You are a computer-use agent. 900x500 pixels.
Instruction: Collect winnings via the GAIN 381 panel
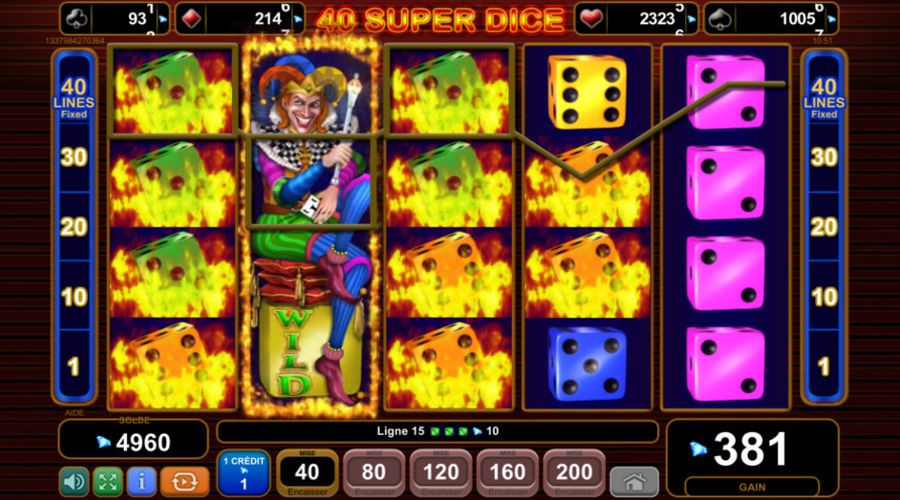coord(752,458)
